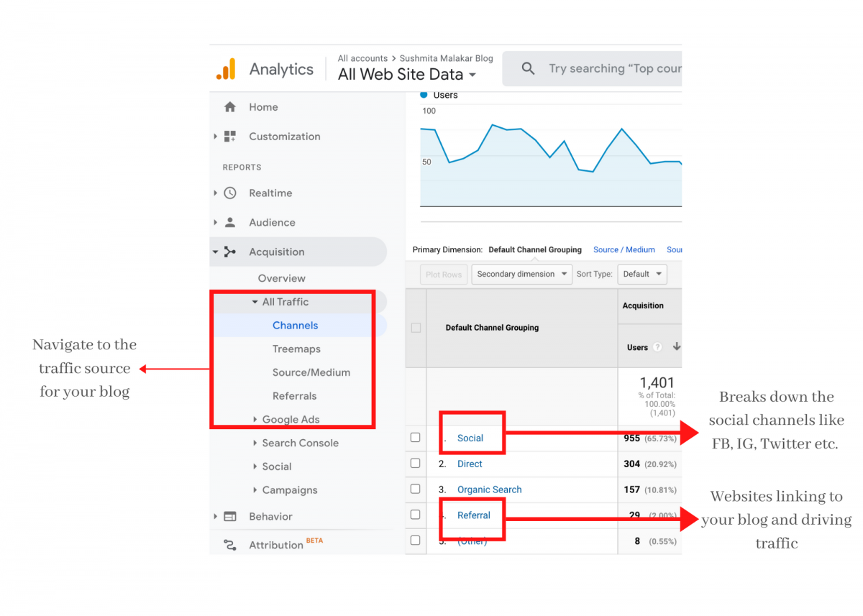This screenshot has height=616, width=863.
Task: Open the Referrals report in sidebar
Action: pos(294,396)
